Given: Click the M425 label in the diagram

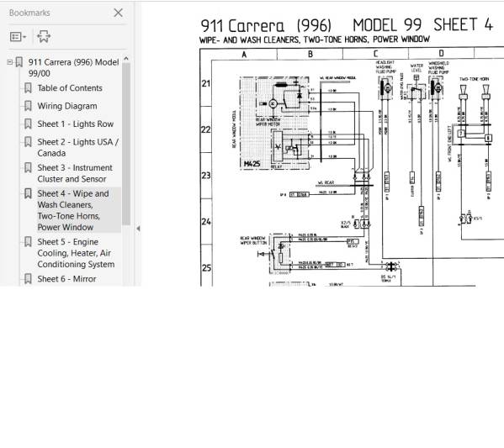Looking at the screenshot, I should 252,164.
